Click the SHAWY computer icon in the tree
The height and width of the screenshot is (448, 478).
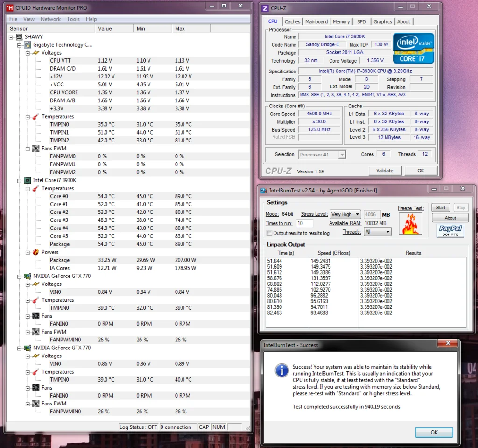[x=19, y=37]
